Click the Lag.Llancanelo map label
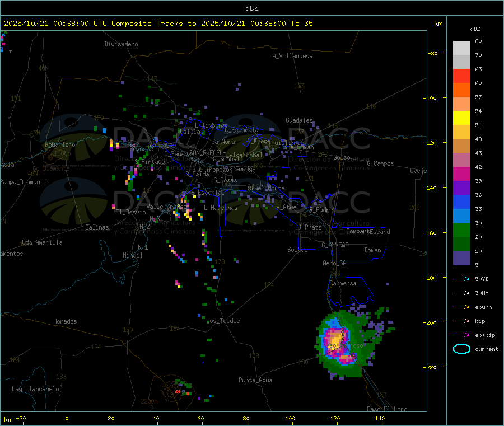 [x=35, y=389]
